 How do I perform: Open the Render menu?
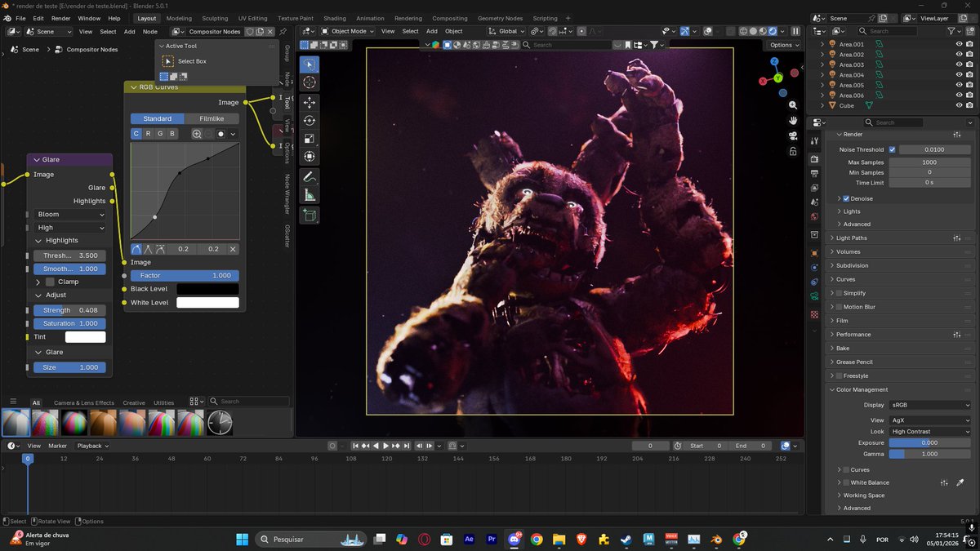(60, 18)
